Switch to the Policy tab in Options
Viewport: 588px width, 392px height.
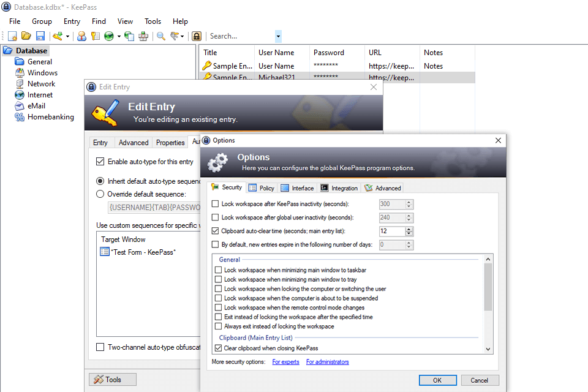tap(262, 188)
